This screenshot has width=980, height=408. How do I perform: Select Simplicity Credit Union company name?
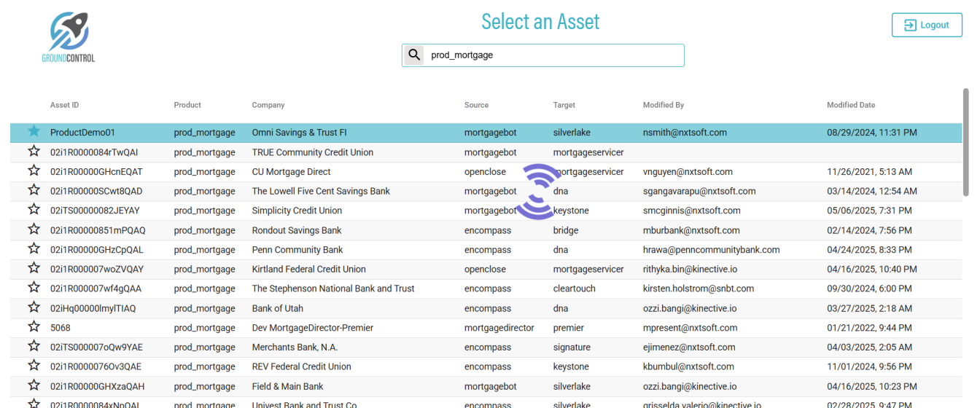(297, 211)
